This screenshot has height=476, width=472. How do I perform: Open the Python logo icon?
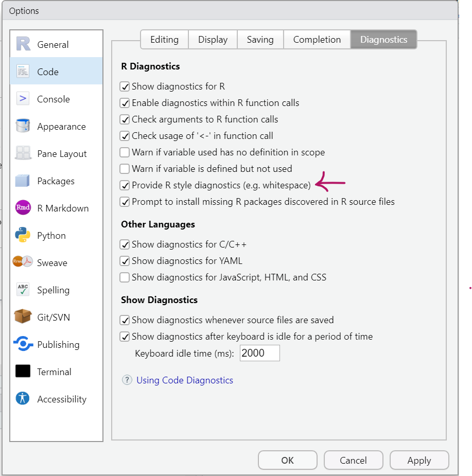tap(23, 235)
